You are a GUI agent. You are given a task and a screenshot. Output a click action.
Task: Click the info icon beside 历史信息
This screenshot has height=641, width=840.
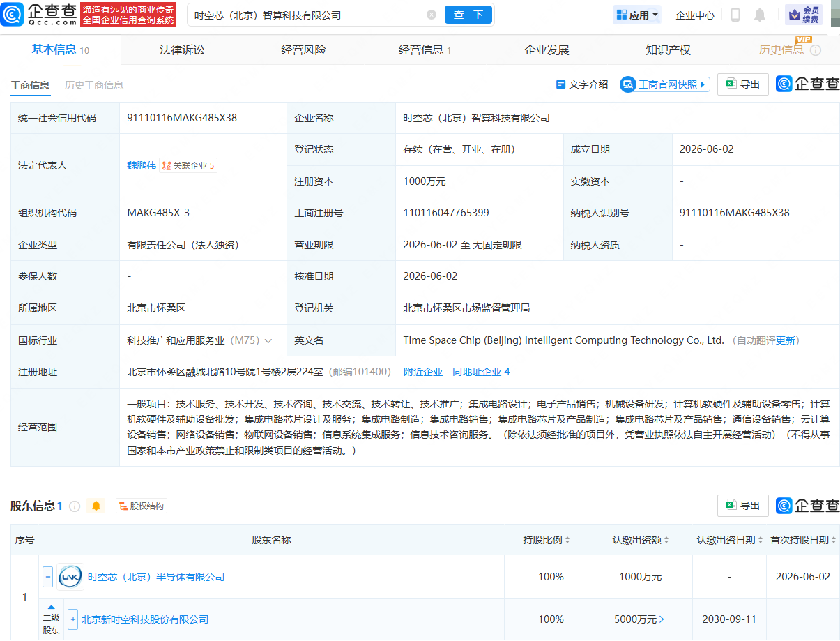click(816, 51)
